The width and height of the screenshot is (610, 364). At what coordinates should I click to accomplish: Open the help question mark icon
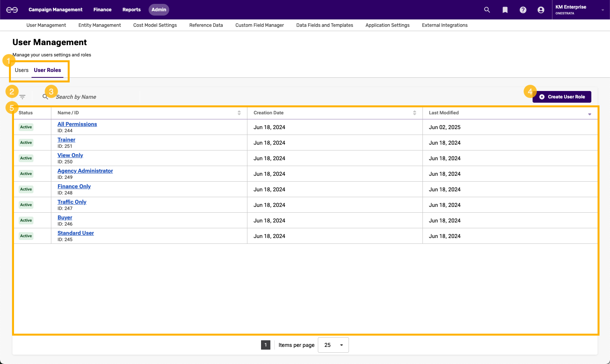(523, 10)
